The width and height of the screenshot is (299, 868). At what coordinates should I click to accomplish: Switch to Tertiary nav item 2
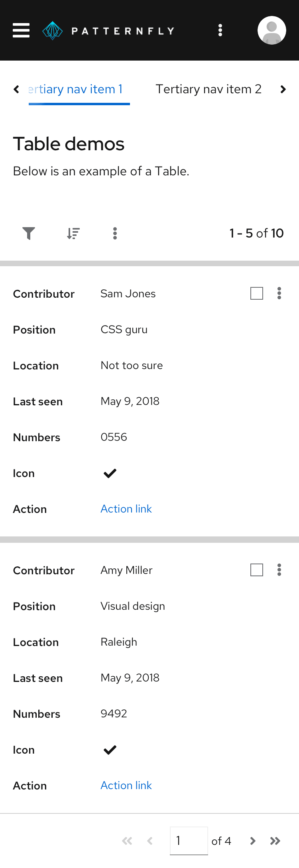208,89
